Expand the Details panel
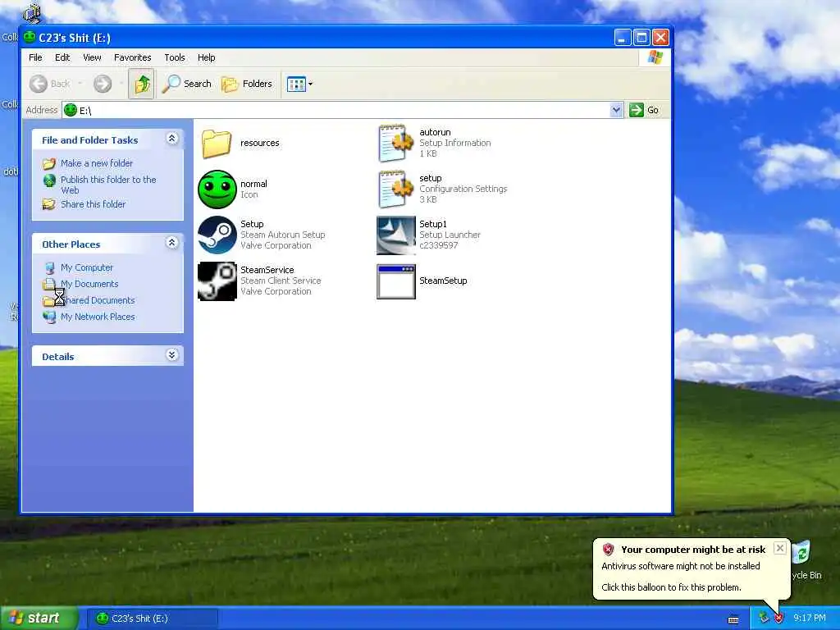 [x=172, y=354]
